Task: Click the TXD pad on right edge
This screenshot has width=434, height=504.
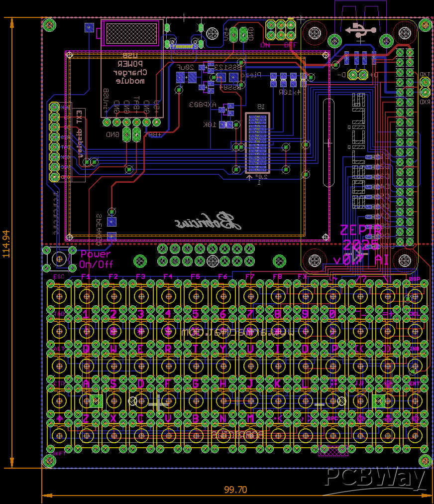Action: click(425, 82)
